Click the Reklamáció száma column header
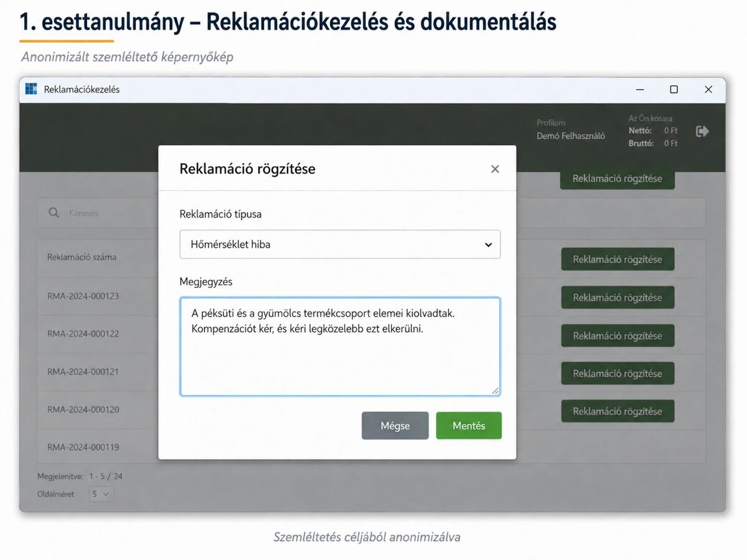The image size is (747, 560). click(82, 257)
